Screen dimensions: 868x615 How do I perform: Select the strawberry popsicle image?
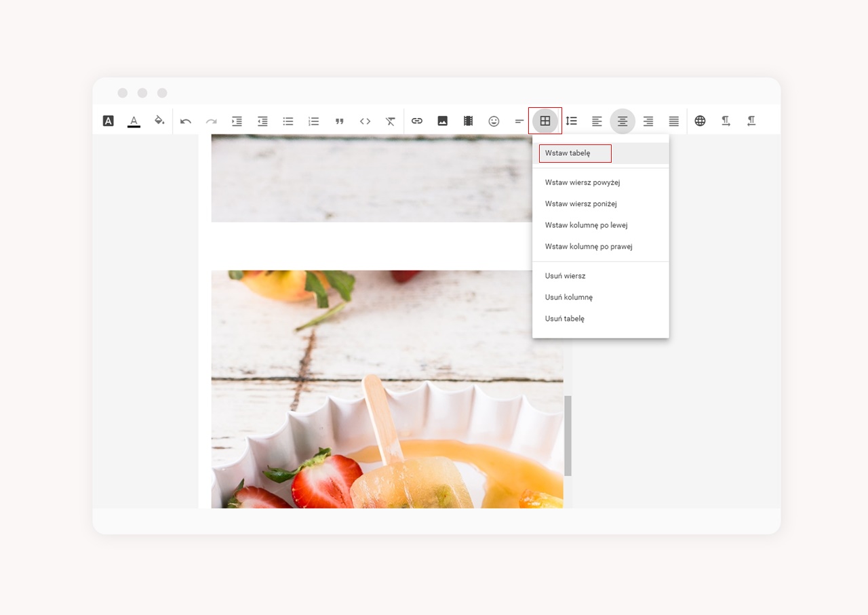387,389
